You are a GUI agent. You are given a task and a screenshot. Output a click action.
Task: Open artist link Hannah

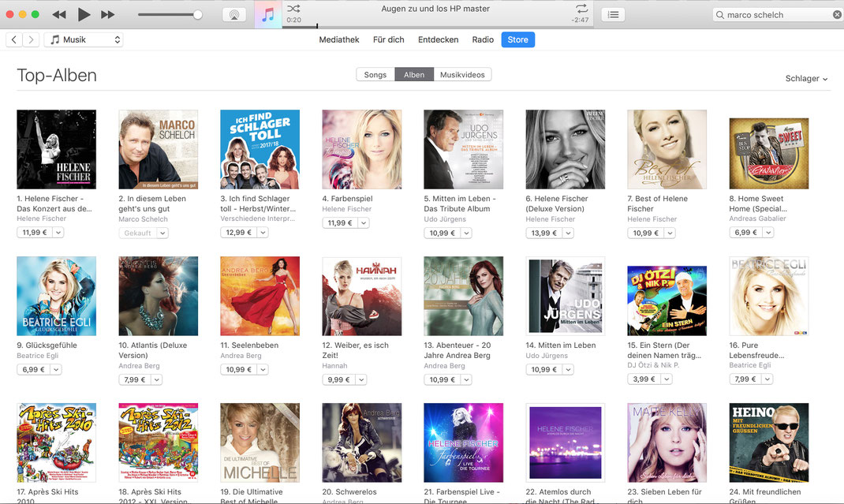(x=334, y=366)
